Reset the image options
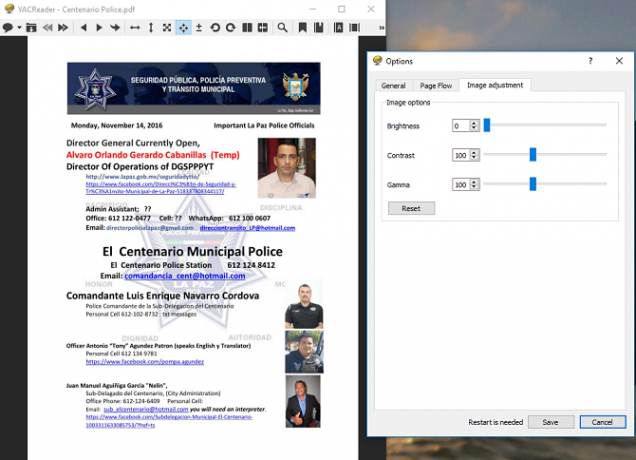This screenshot has height=460, width=636. click(x=411, y=208)
